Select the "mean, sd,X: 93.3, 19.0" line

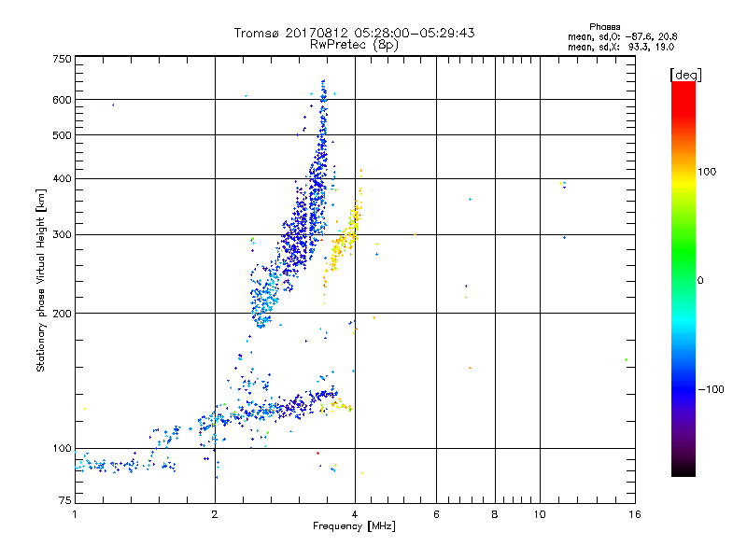(x=621, y=47)
